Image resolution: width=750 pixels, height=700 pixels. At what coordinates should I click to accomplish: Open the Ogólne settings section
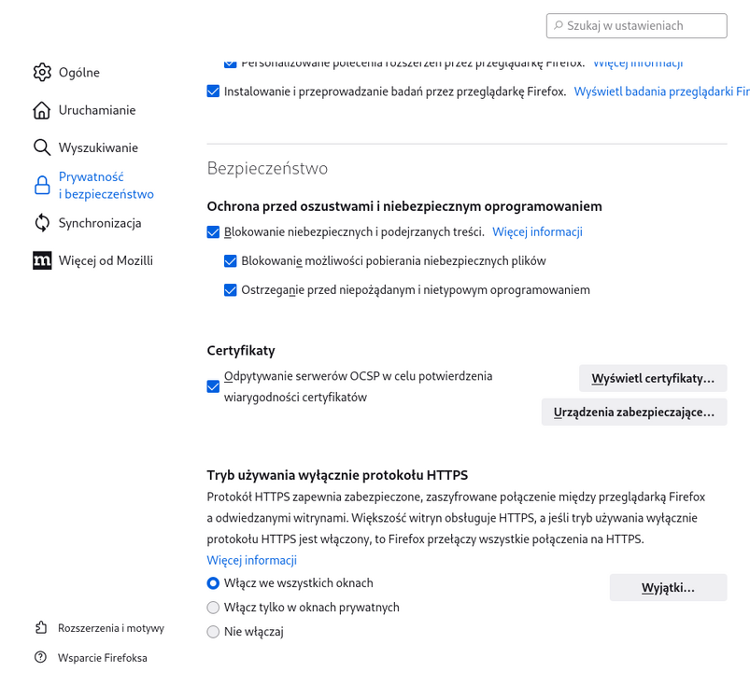[x=78, y=73]
